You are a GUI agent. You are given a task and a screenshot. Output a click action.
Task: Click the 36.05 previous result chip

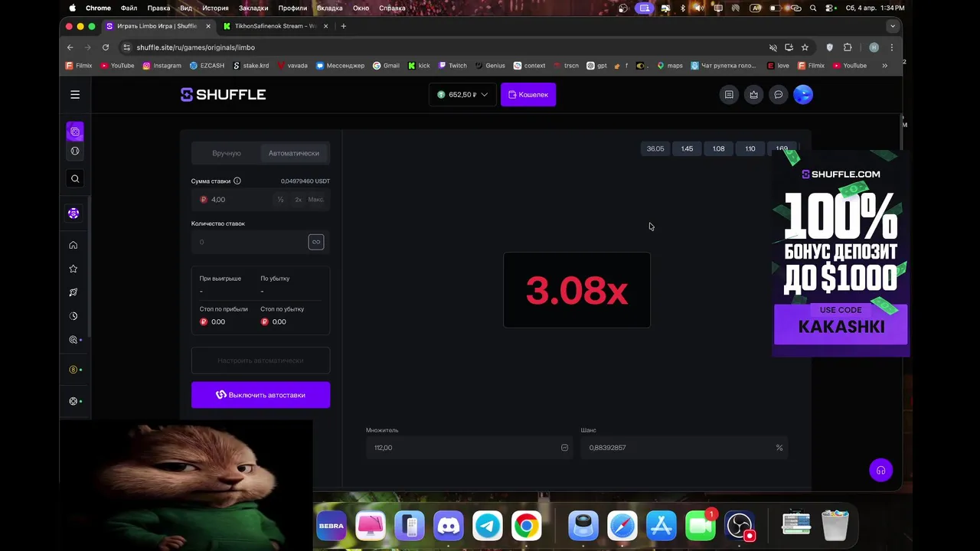pyautogui.click(x=655, y=148)
